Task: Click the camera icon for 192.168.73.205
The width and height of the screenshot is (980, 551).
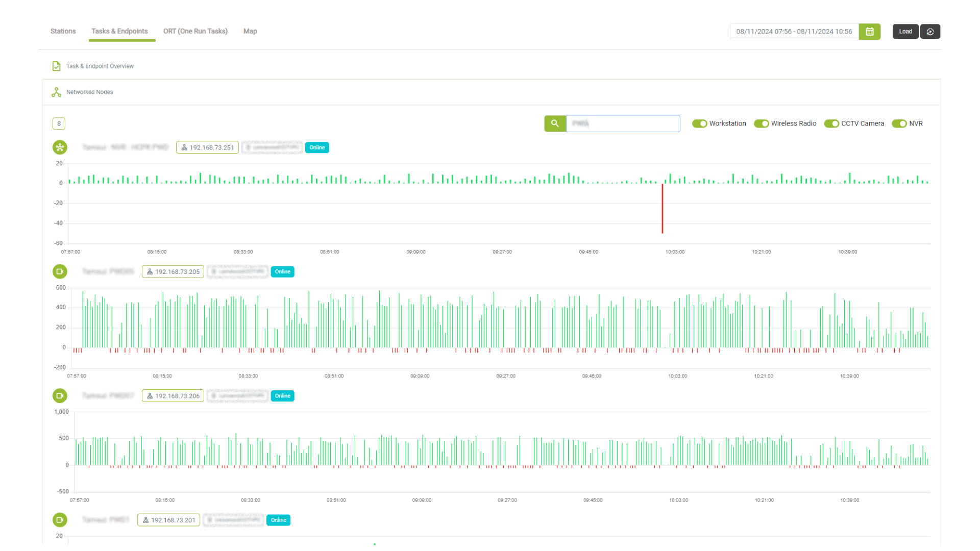Action: tap(60, 271)
